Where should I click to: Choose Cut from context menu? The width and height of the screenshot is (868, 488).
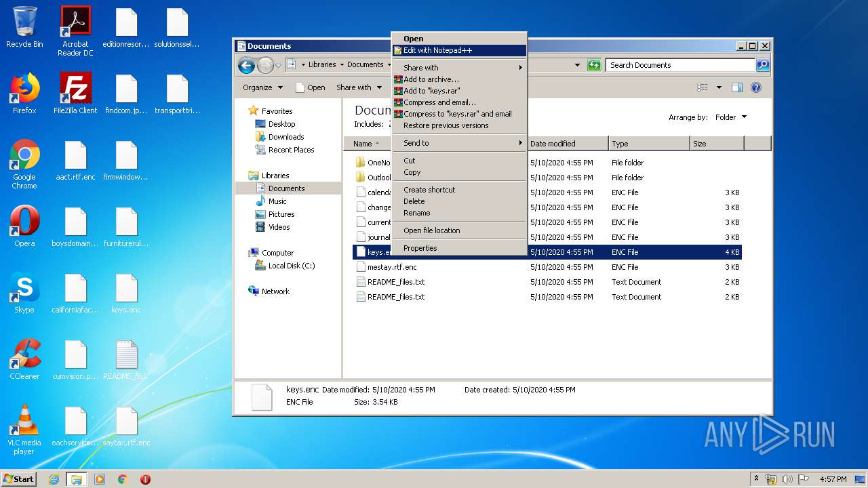coord(459,161)
